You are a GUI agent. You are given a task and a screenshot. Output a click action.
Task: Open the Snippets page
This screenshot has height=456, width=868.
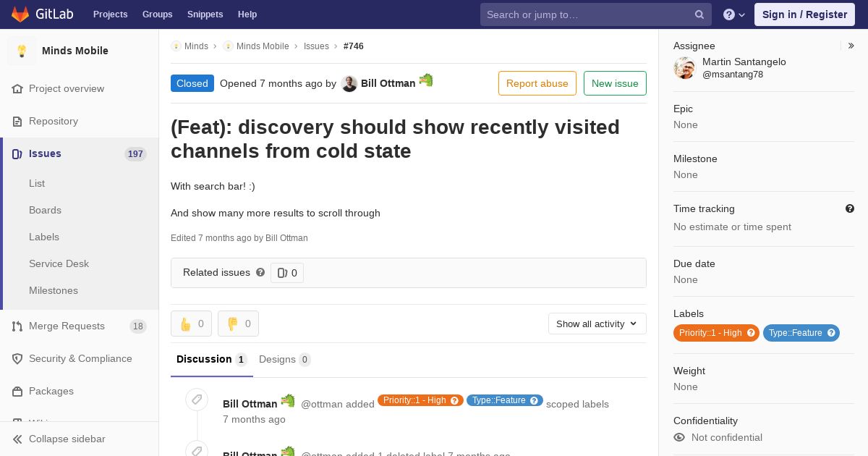pyautogui.click(x=205, y=14)
